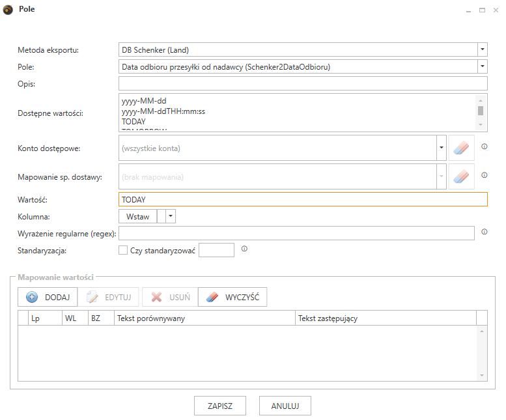Click the USUŃ mapping button
Screen dimensions: 506x420
170,297
